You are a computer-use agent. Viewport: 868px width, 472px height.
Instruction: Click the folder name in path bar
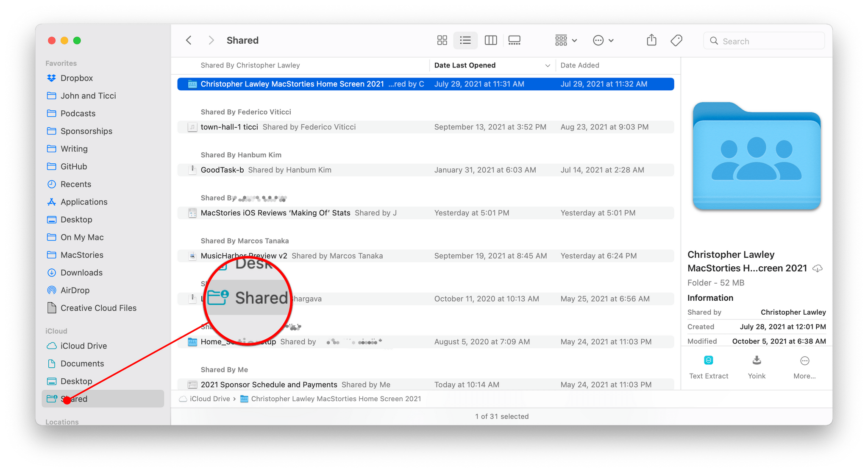331,399
